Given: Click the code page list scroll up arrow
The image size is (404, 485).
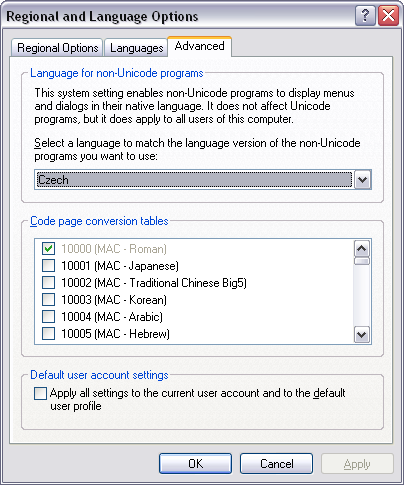Looking at the screenshot, I should tap(362, 249).
